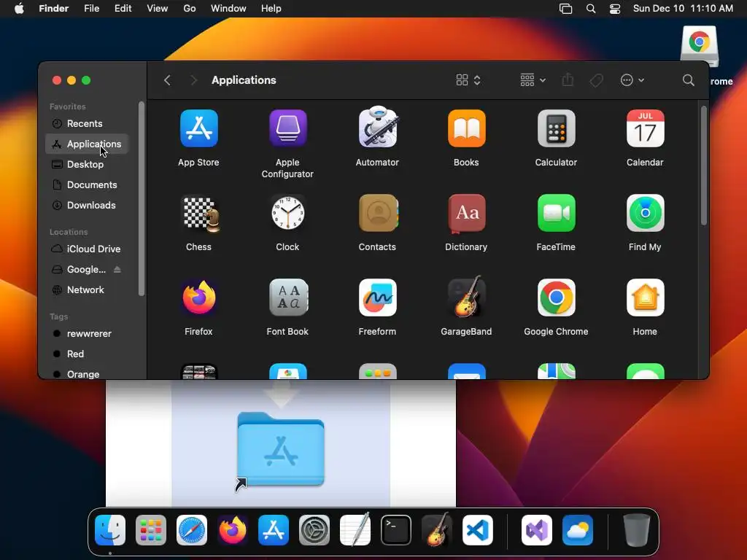Open Recents in the sidebar
This screenshot has height=560, width=747.
[x=87, y=123]
